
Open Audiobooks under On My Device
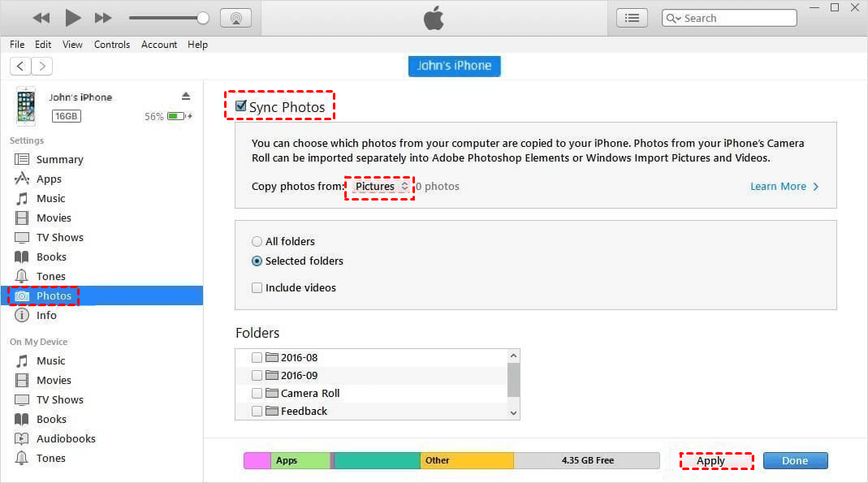tap(66, 438)
